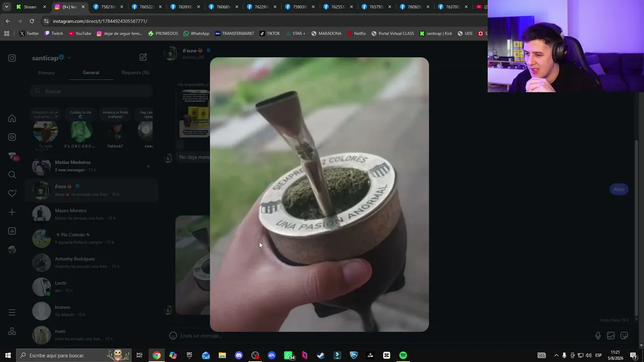644x362 pixels.
Task: Open the Twitch bookmark
Action: point(54,34)
